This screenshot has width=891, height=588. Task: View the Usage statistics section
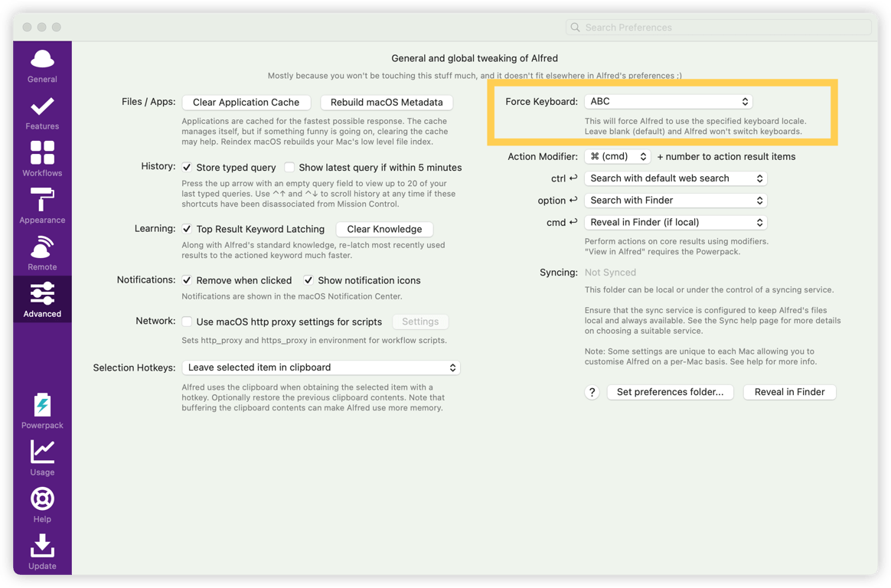pos(42,459)
